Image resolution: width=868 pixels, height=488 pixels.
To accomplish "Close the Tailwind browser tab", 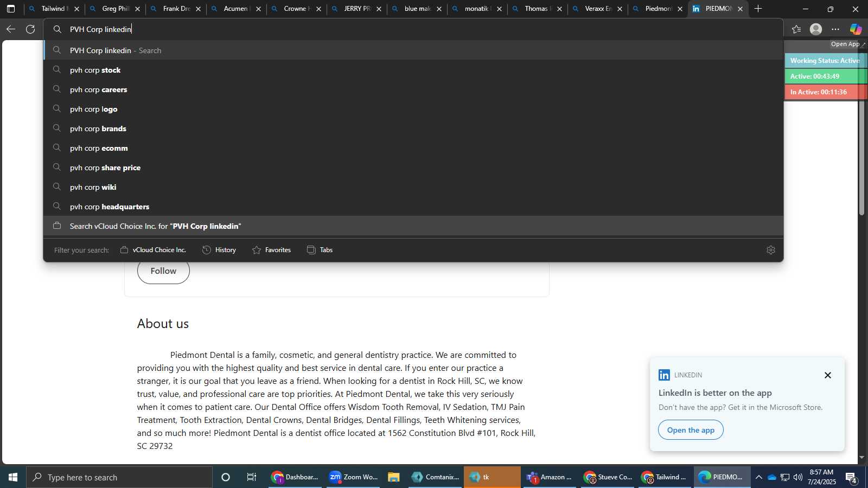I will pos(76,9).
